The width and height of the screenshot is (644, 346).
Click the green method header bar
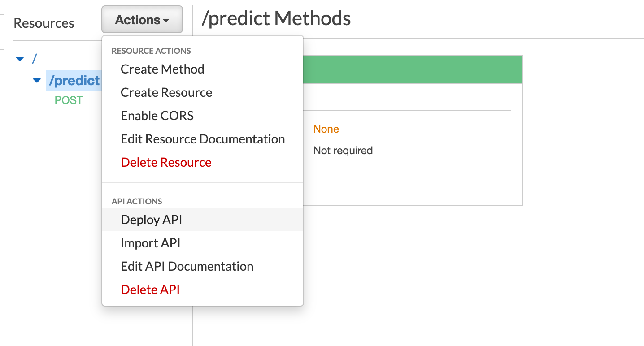tap(413, 69)
